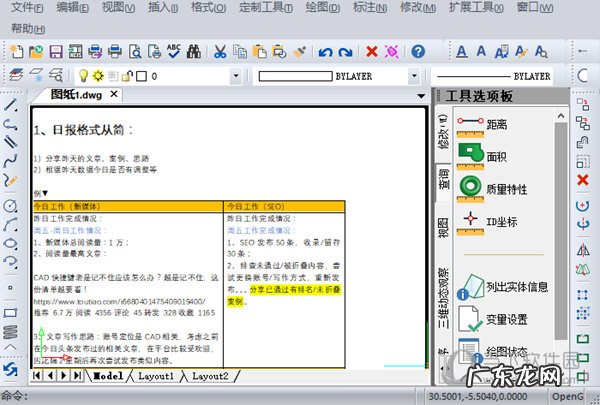600x405 pixels.
Task: Select the 修改 palette side tab
Action: 443,132
